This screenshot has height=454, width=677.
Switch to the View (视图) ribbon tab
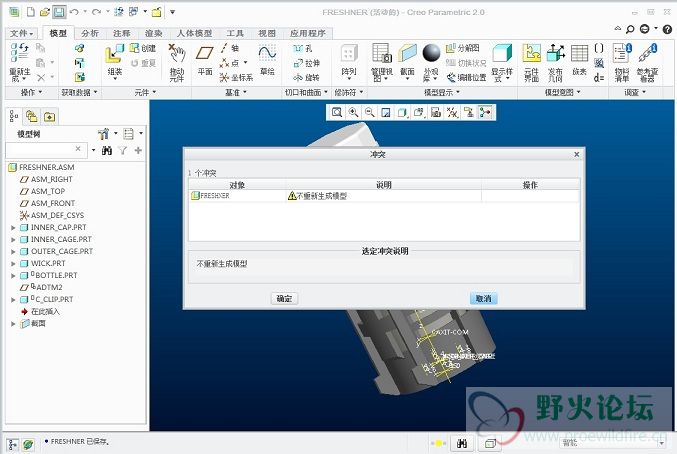267,33
